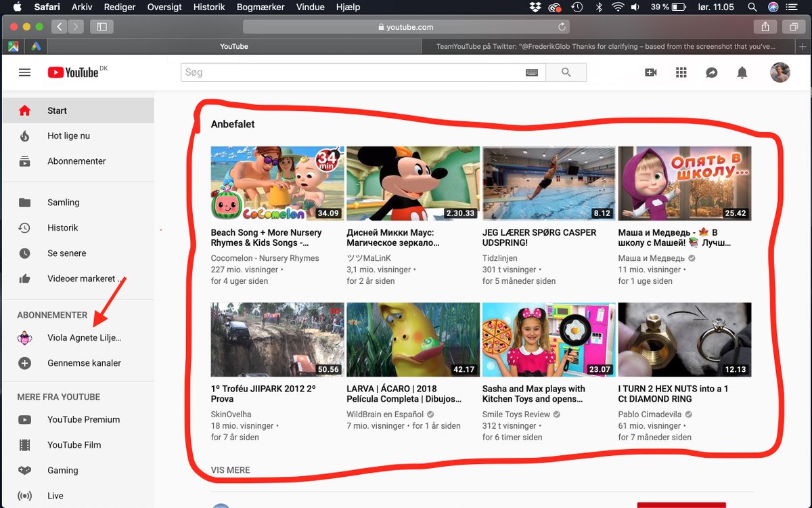Open channel Cocomelon - Nursery Rhymes
812x508 pixels.
(265, 258)
